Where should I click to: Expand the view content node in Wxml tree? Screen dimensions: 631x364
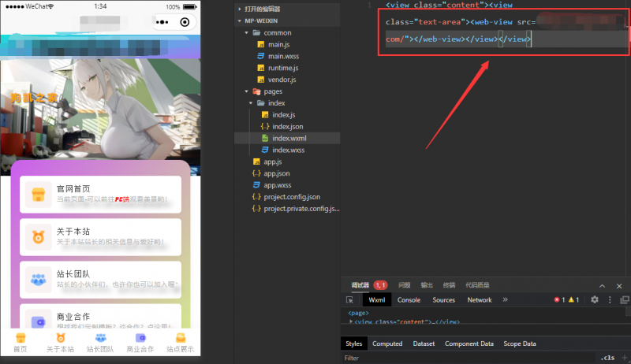[x=352, y=321]
